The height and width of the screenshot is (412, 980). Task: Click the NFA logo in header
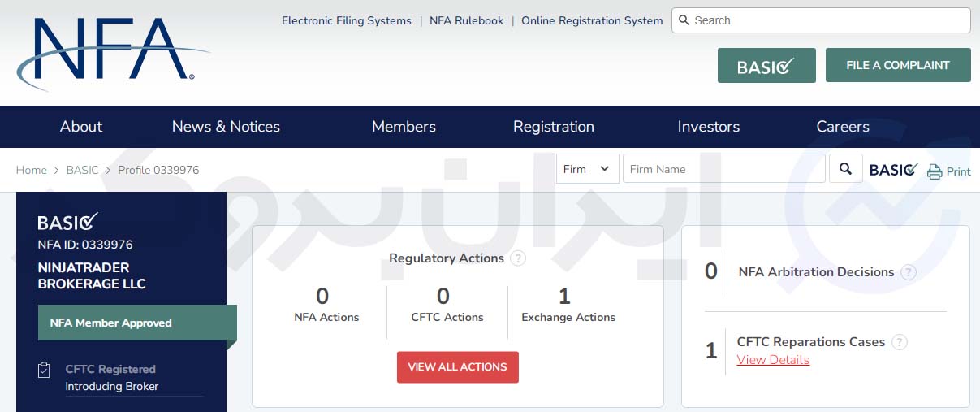click(x=112, y=53)
